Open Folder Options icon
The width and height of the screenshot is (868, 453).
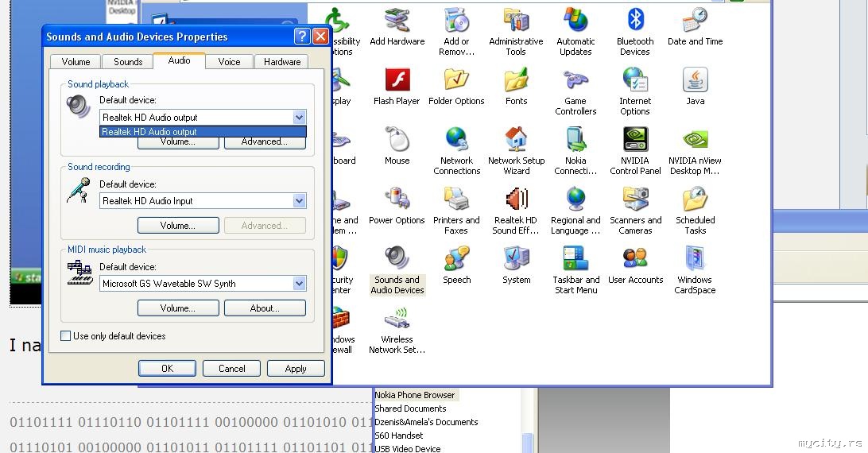coord(457,87)
